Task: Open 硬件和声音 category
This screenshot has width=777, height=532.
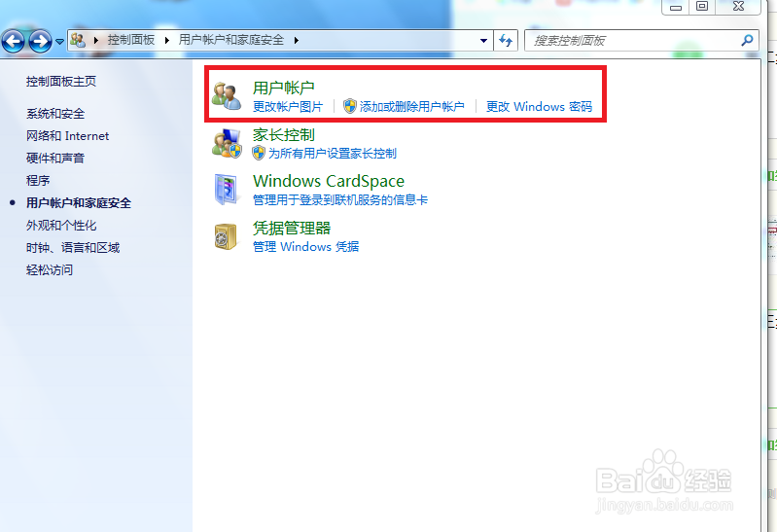Action: 55,159
